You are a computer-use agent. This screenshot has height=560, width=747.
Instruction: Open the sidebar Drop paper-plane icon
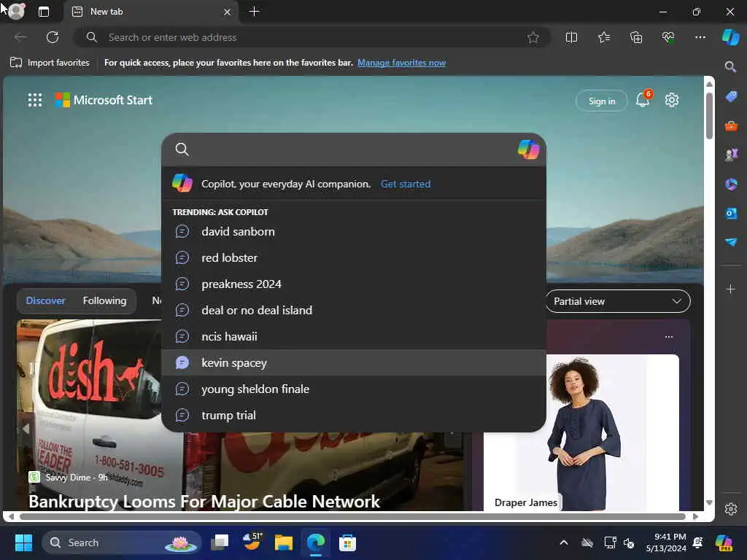tap(731, 242)
